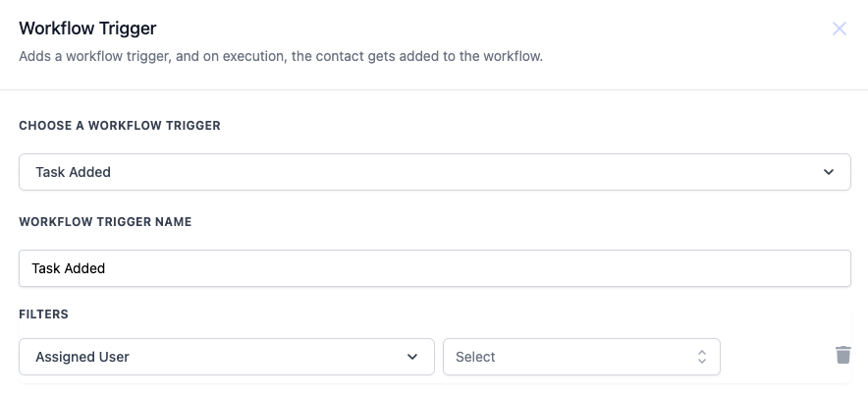Expand the Assigned User filter dropdown
This screenshot has width=868, height=400.
pyautogui.click(x=226, y=357)
